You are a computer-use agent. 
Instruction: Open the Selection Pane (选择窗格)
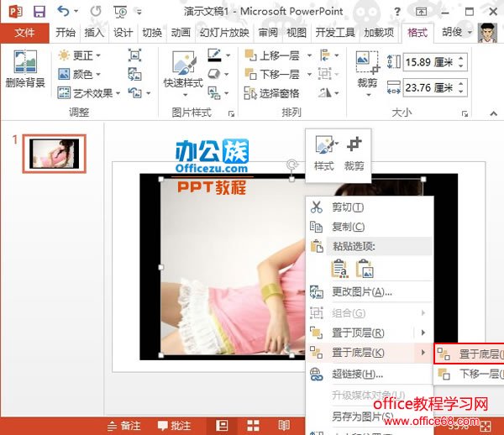(272, 93)
